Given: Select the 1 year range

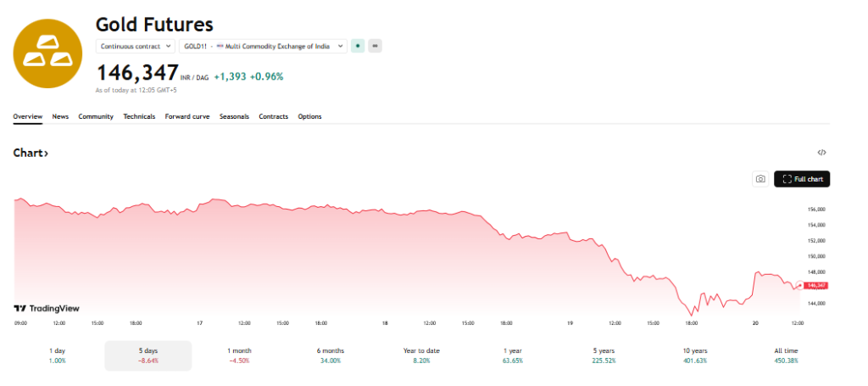Looking at the screenshot, I should (512, 355).
